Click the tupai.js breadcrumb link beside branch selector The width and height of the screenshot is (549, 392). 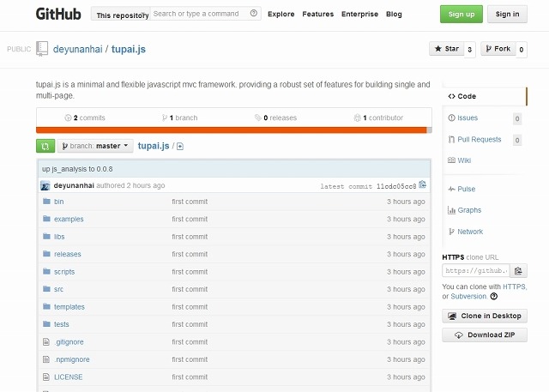pyautogui.click(x=154, y=146)
